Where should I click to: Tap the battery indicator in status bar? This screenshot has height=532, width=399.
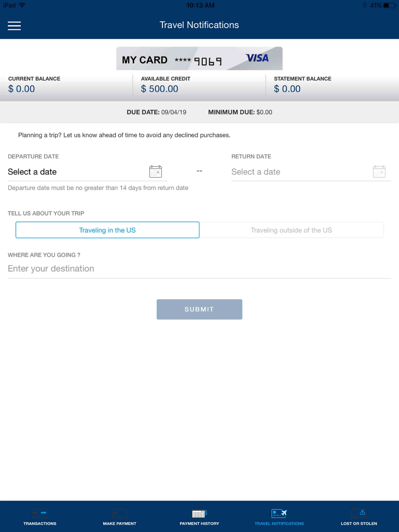click(x=389, y=5)
